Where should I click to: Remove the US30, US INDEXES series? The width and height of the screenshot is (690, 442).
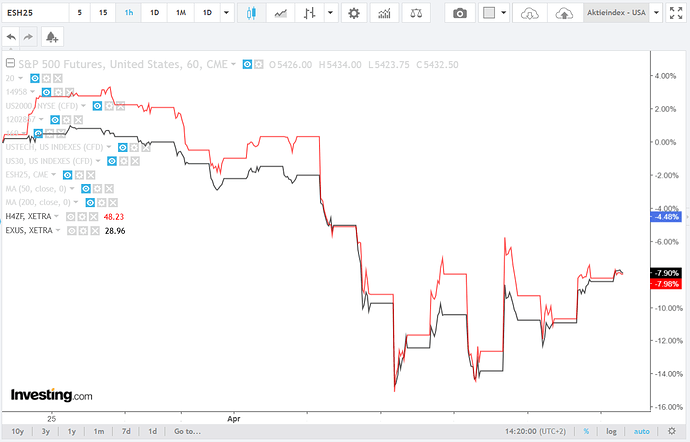point(135,161)
